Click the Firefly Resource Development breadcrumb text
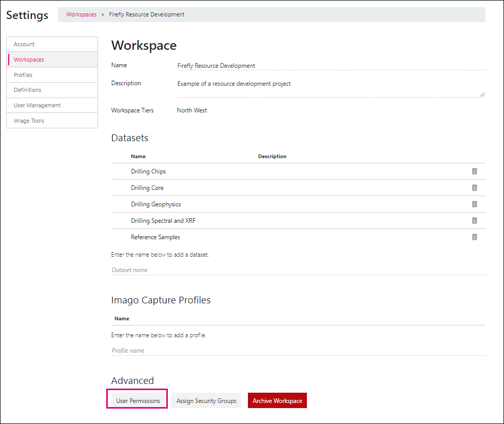This screenshot has height=424, width=504. pyautogui.click(x=147, y=14)
